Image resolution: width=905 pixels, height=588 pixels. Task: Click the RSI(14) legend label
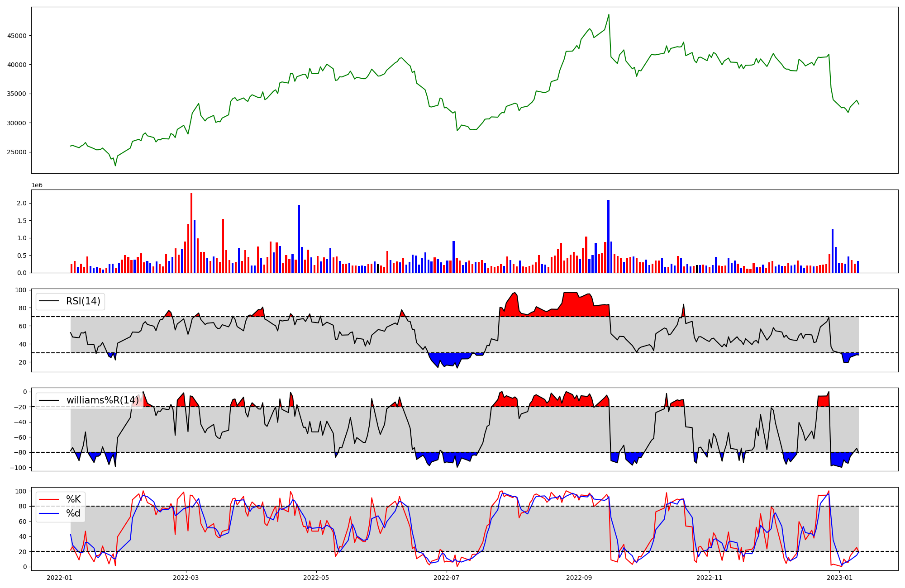tap(83, 301)
